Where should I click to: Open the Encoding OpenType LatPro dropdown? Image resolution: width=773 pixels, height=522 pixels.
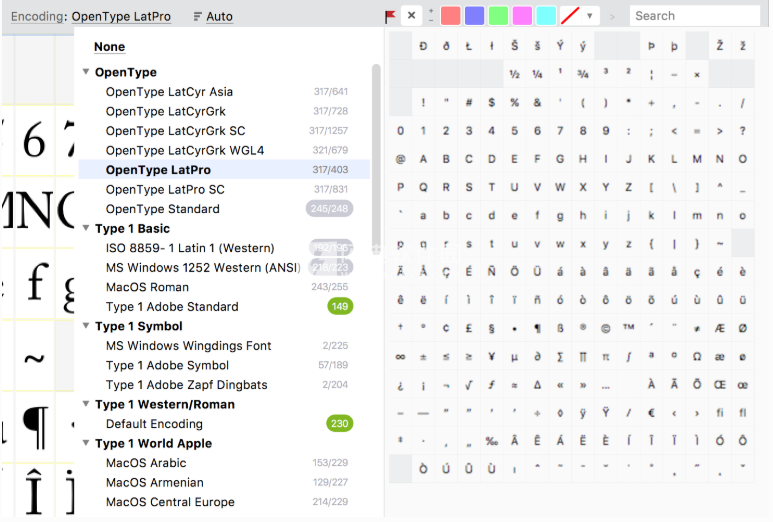coord(121,17)
